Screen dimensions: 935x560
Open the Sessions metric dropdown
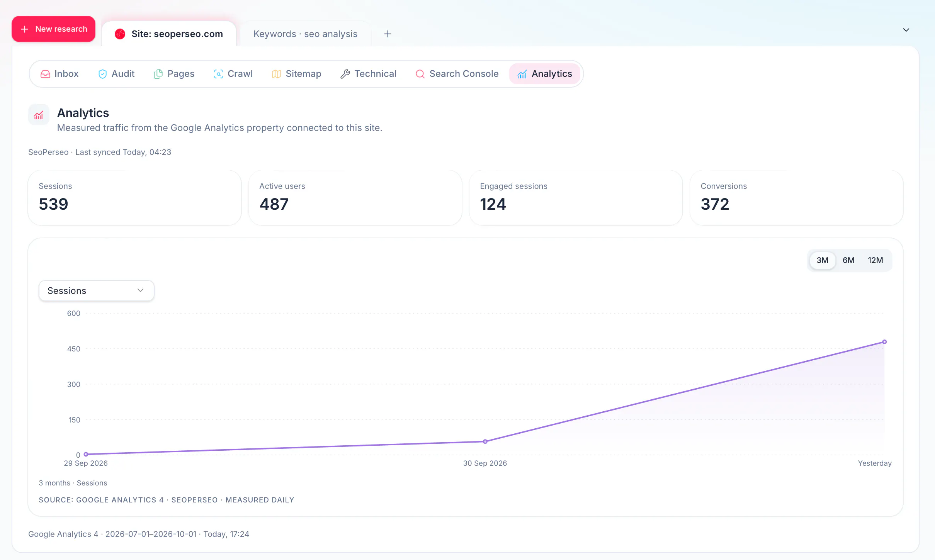(x=97, y=291)
